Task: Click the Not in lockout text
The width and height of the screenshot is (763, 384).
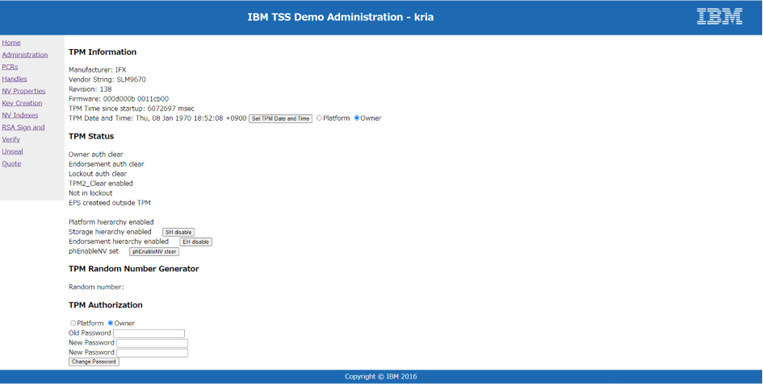Action: 91,193
